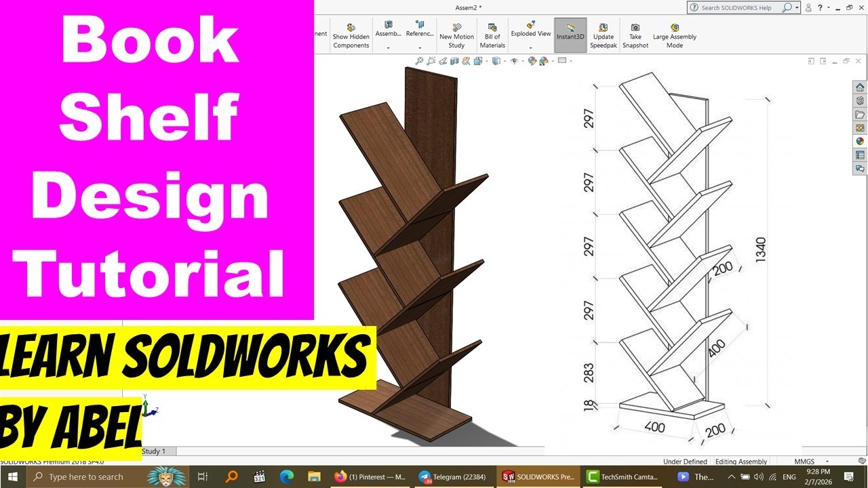Open the search options dropdown arrow
Viewport: 868px width, 488px height.
tap(797, 8)
